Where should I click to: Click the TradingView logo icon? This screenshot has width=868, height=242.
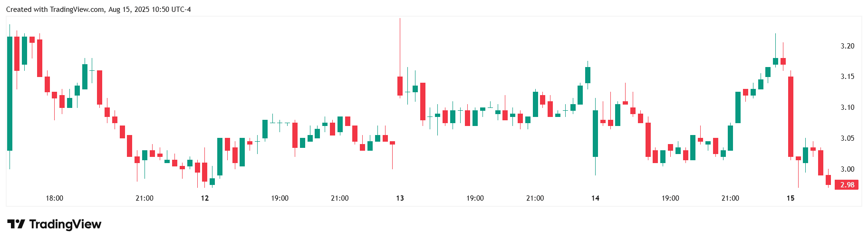[x=16, y=224]
